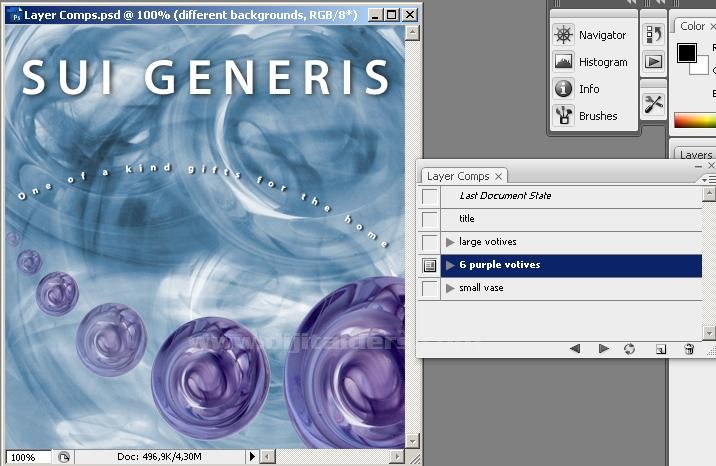Select the small vase layer comp

pyautogui.click(x=571, y=288)
